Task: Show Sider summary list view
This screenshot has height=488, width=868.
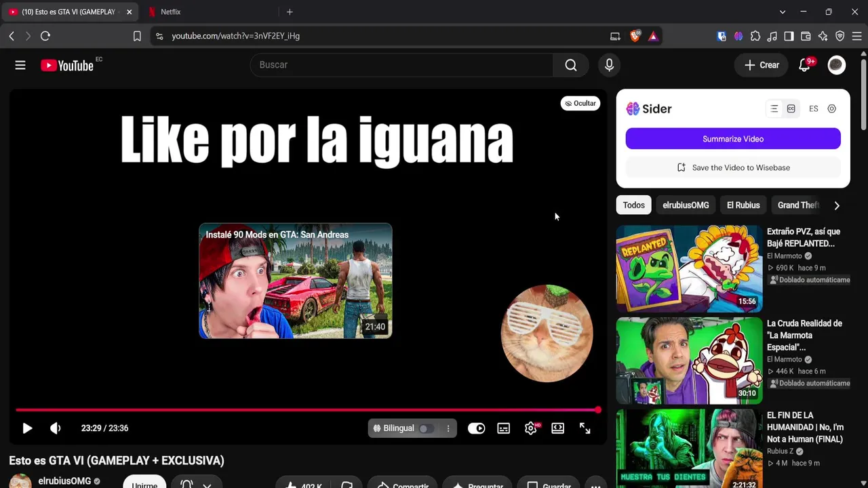Action: [x=774, y=108]
